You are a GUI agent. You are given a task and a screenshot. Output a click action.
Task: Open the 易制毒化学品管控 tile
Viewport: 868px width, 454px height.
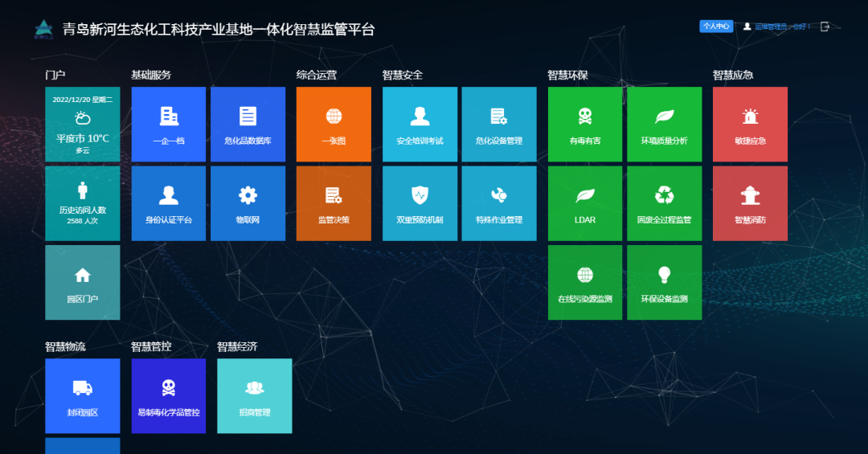pos(168,396)
